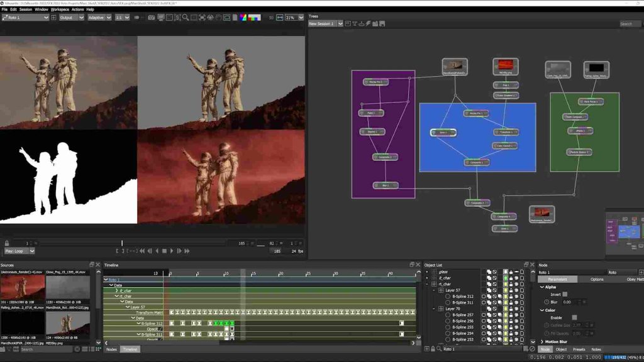Collapse B-Spline 312 in the timeline
The width and height of the screenshot is (644, 362).
tap(139, 324)
